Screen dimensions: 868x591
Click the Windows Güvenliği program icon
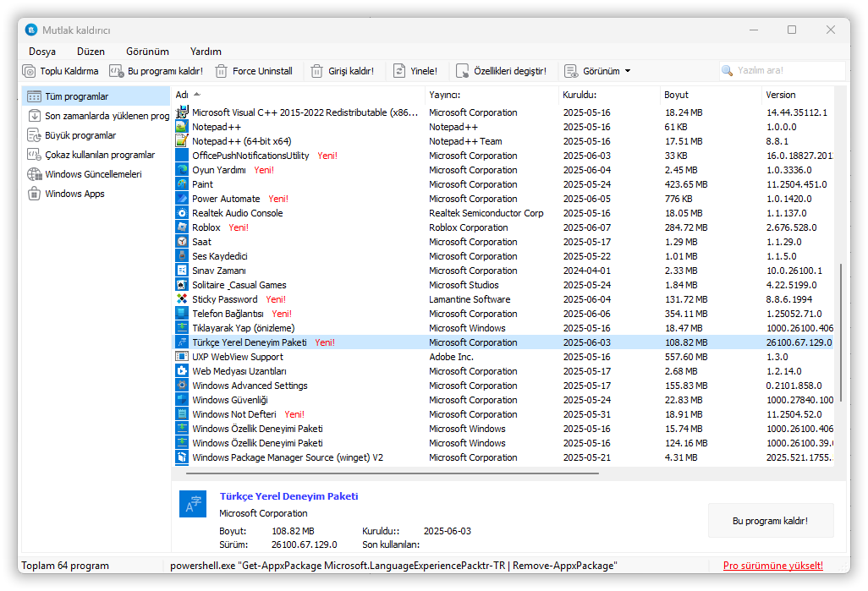182,400
